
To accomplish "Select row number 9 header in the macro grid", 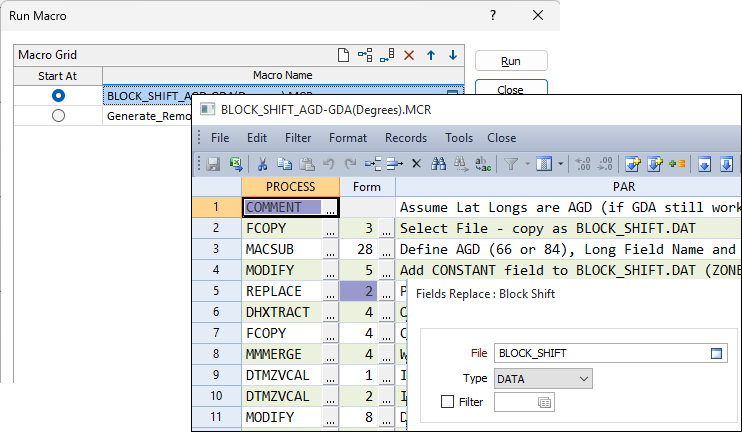I will click(216, 375).
